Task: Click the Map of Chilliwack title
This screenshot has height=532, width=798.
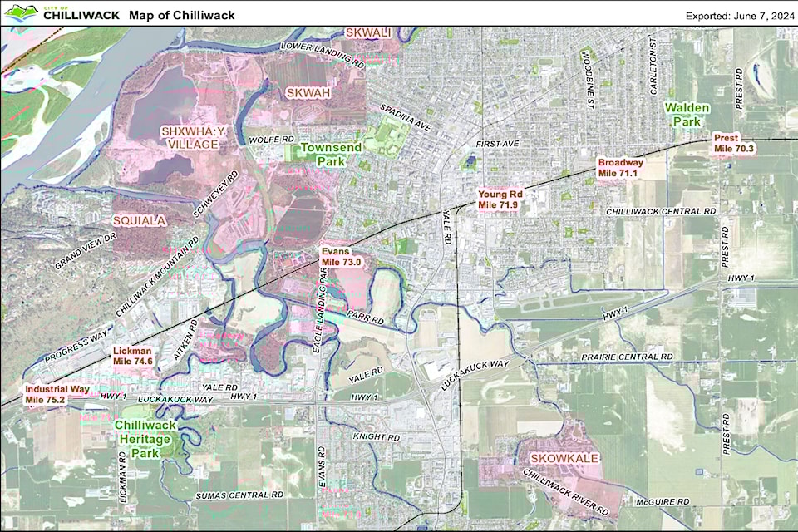Action: click(x=182, y=15)
